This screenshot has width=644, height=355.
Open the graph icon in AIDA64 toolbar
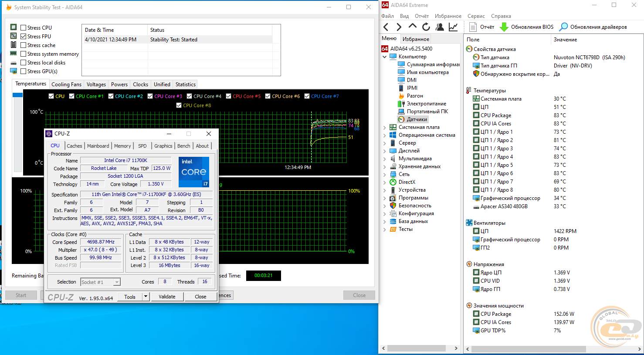coord(453,27)
